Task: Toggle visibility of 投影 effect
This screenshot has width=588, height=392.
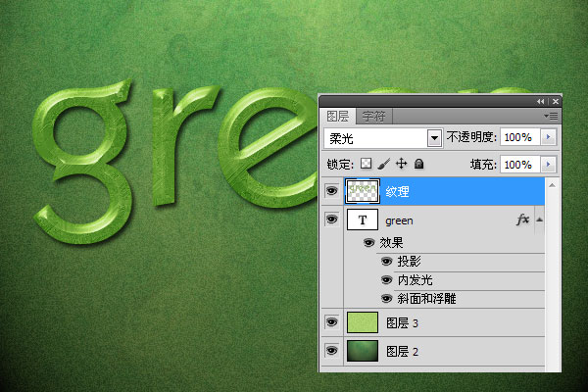Action: point(386,262)
